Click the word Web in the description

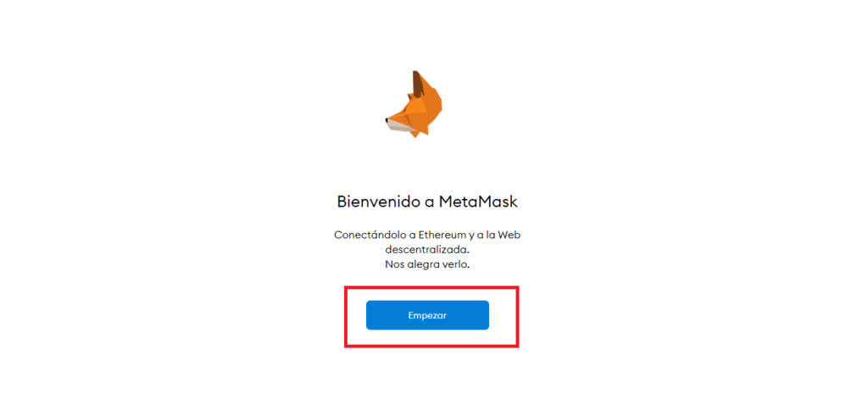(509, 235)
